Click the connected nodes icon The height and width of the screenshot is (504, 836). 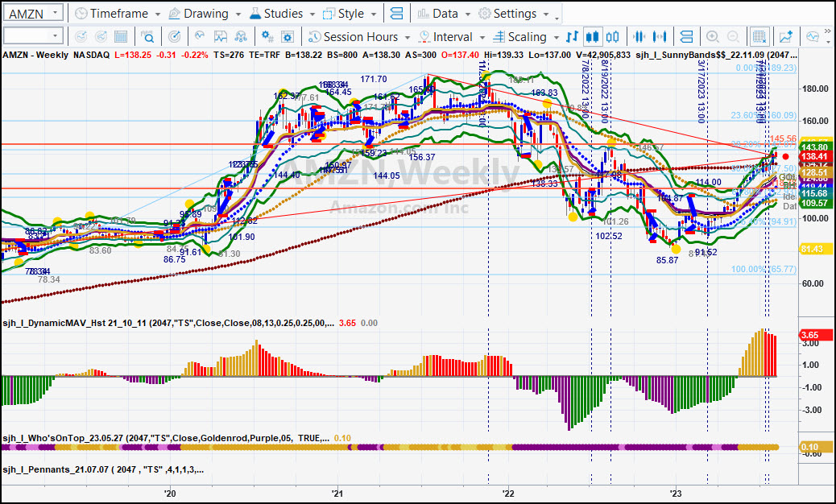click(241, 37)
